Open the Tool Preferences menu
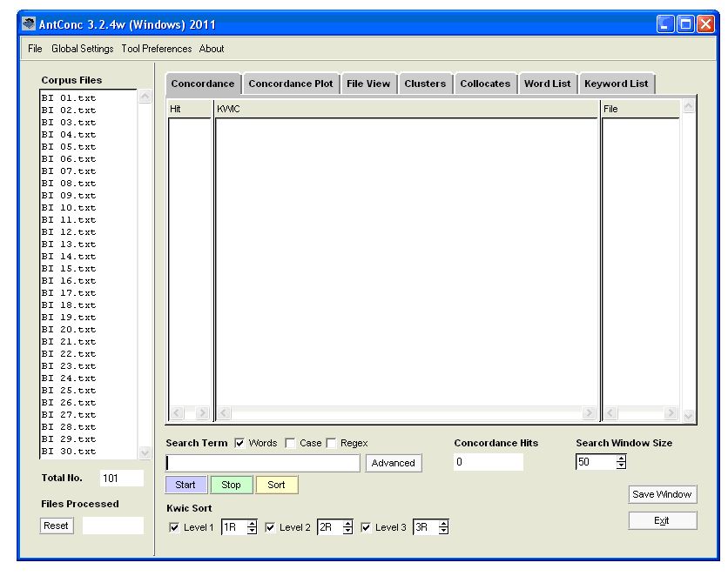 tap(157, 49)
